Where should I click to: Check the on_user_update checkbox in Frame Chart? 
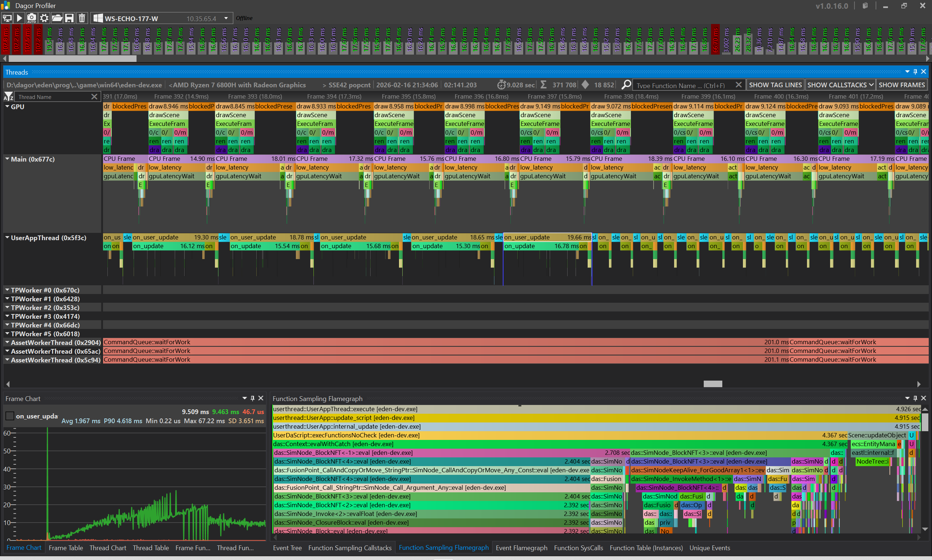[10, 416]
